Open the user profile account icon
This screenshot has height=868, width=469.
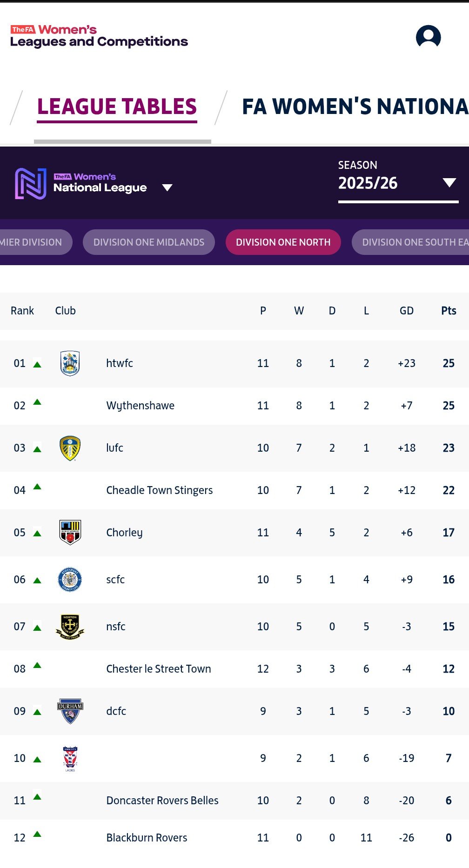tap(428, 37)
